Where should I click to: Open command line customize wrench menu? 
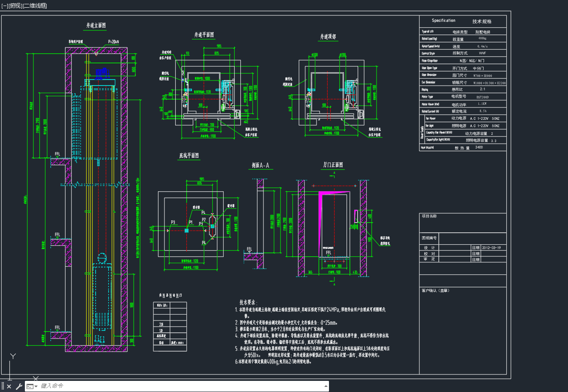(x=19, y=386)
